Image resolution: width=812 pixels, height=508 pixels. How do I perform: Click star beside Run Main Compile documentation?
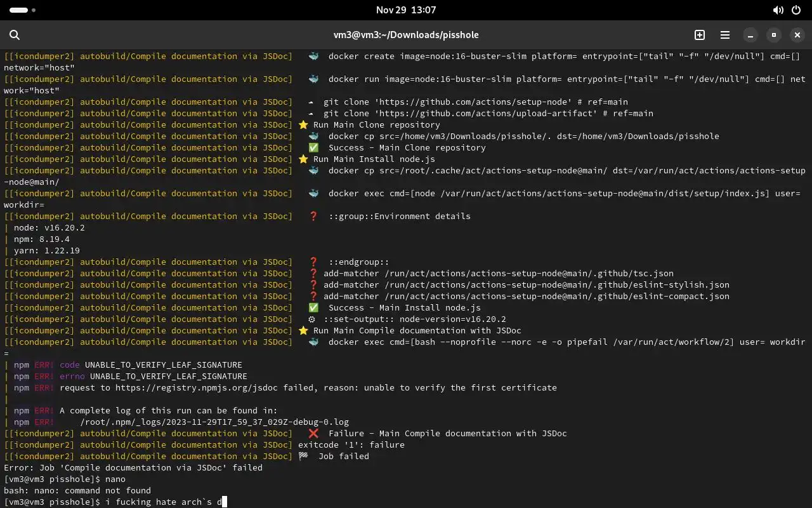(303, 330)
